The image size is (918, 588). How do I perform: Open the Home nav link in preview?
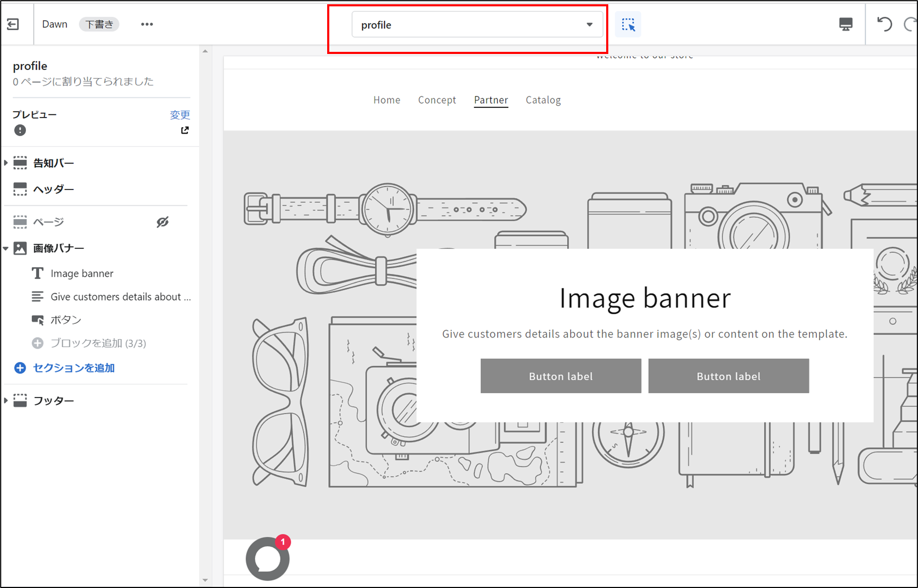(x=387, y=100)
